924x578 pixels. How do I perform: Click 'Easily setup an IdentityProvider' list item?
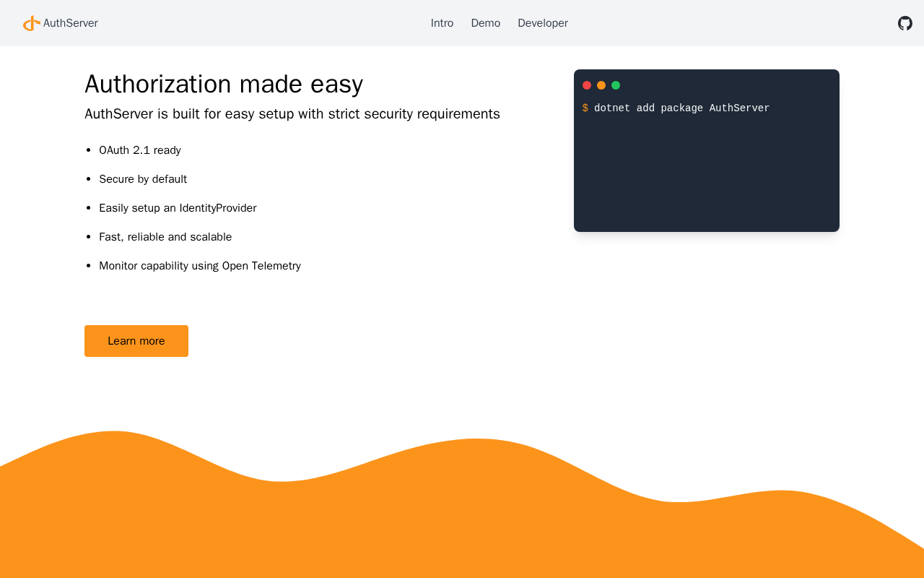point(178,208)
